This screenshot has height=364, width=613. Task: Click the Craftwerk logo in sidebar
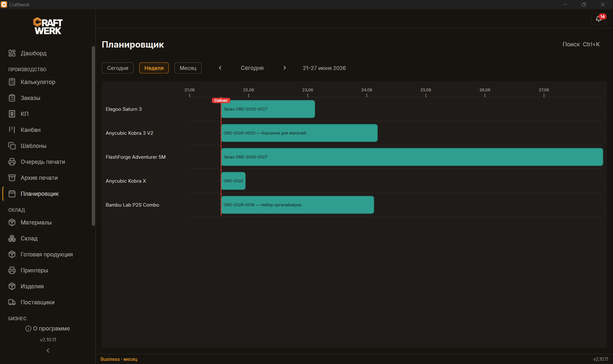[x=48, y=26]
